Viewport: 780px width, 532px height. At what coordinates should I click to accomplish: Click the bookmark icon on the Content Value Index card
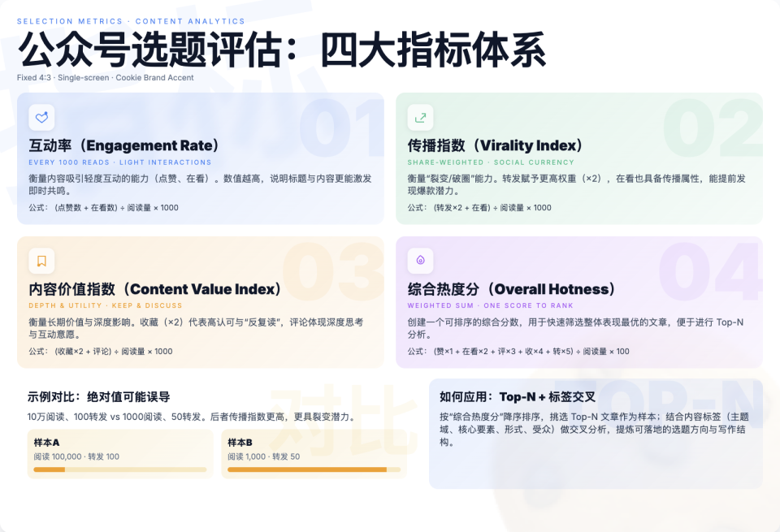(41, 261)
